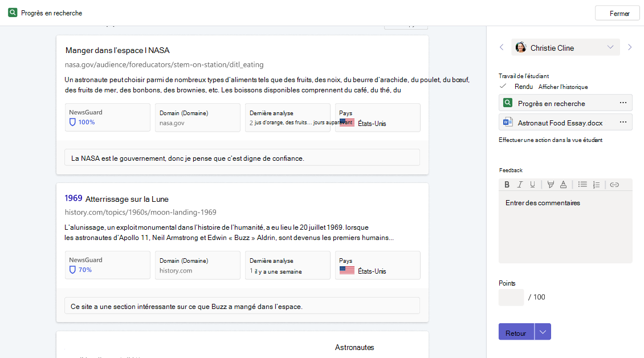Insert a numbered list in feedback
644x358 pixels.
coord(596,185)
